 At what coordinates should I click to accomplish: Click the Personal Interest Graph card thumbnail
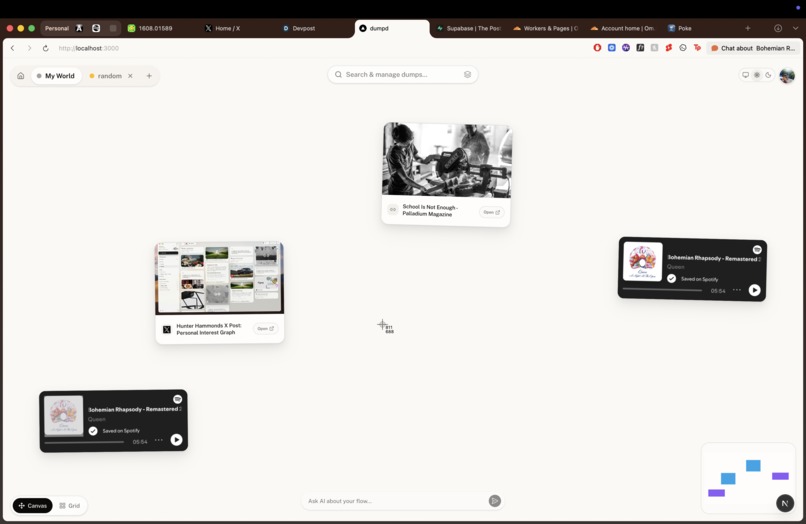tap(219, 278)
